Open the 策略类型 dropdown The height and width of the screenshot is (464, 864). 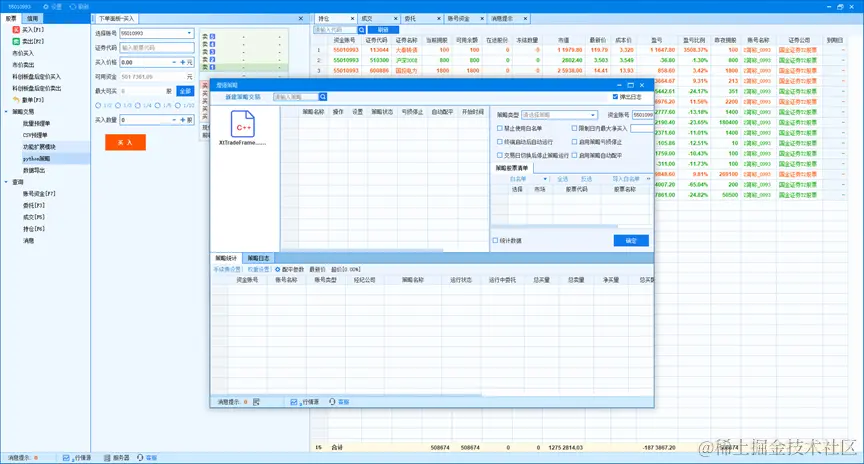[593, 115]
